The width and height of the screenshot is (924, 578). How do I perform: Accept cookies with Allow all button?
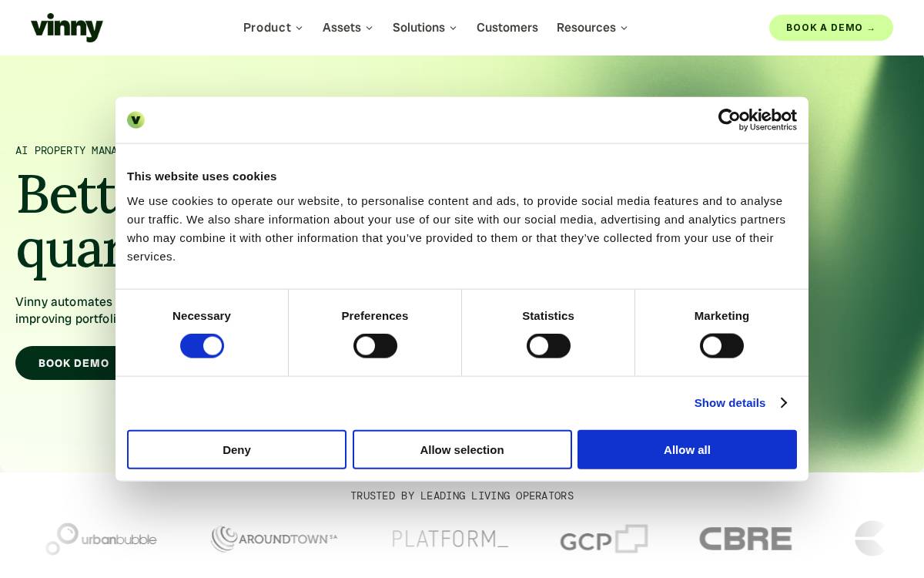point(687,449)
